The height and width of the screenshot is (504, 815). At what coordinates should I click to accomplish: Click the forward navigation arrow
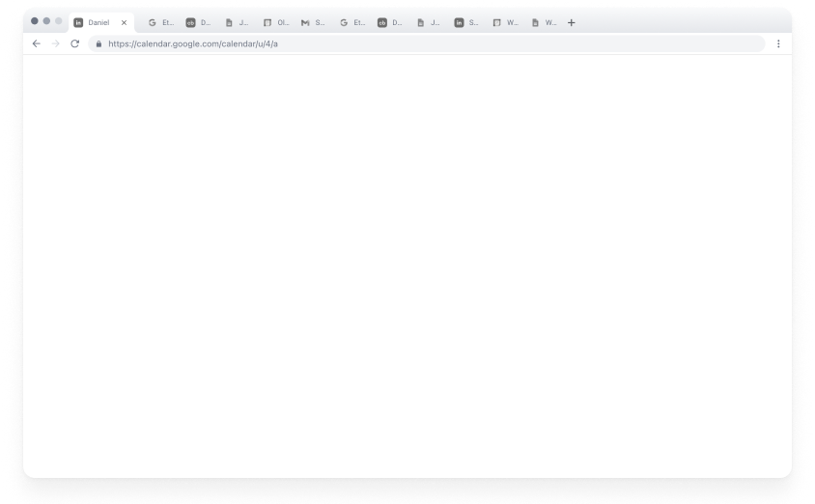coord(56,43)
